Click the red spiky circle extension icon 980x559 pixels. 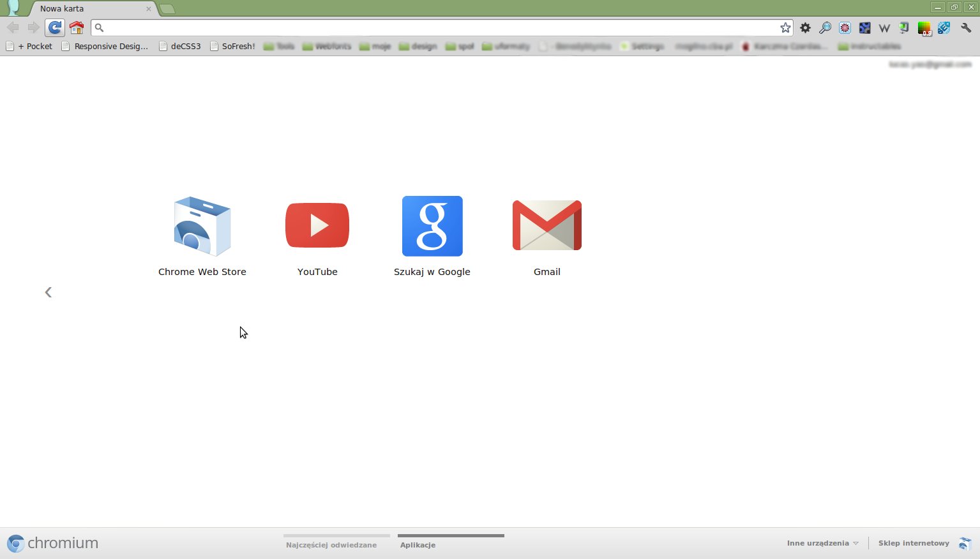coord(845,27)
